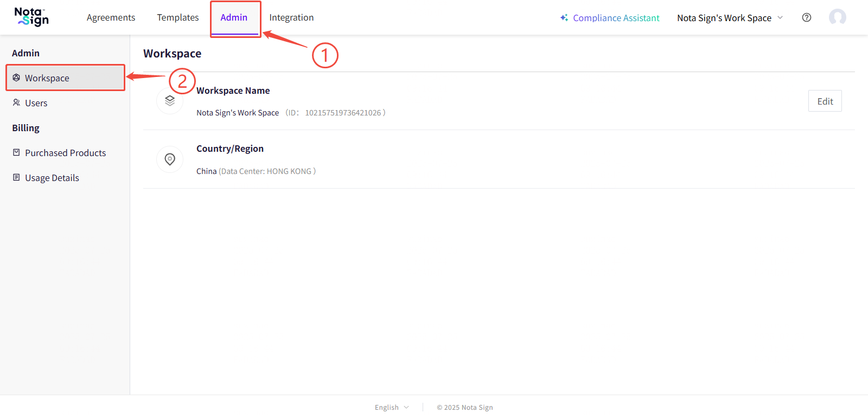Open Purchased Products under Billing
This screenshot has height=419, width=868.
tap(65, 153)
